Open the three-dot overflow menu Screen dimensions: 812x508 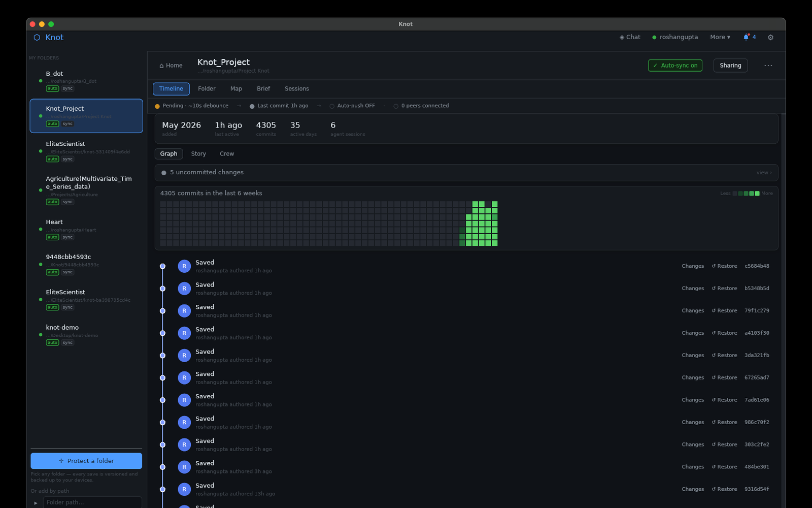pyautogui.click(x=768, y=66)
